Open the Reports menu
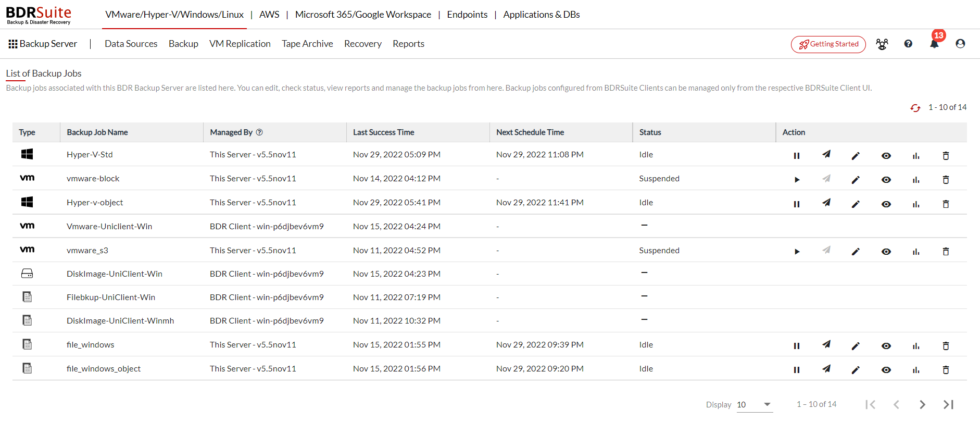This screenshot has width=980, height=434. pos(408,44)
